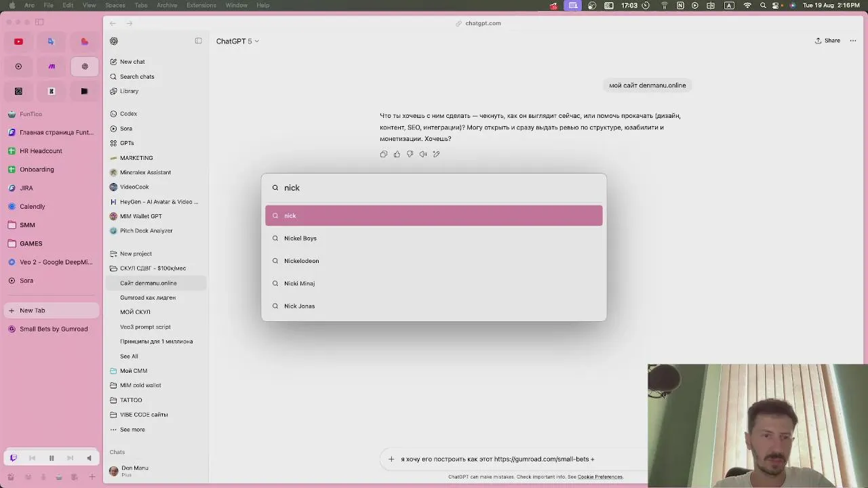Open the YouTube pinned tab
Screen dimensions: 868x488
point(18,41)
